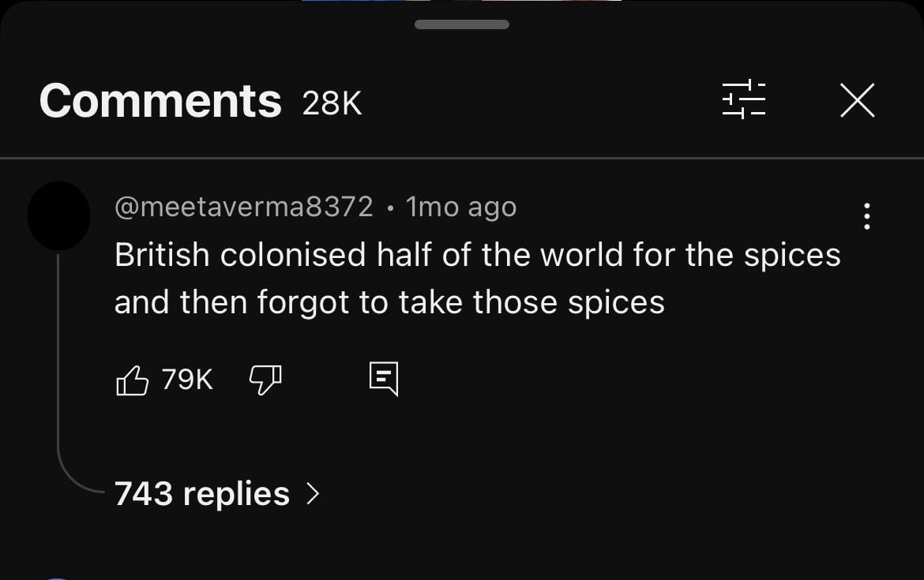Click the Comments heading
The height and width of the screenshot is (580, 924).
[160, 101]
